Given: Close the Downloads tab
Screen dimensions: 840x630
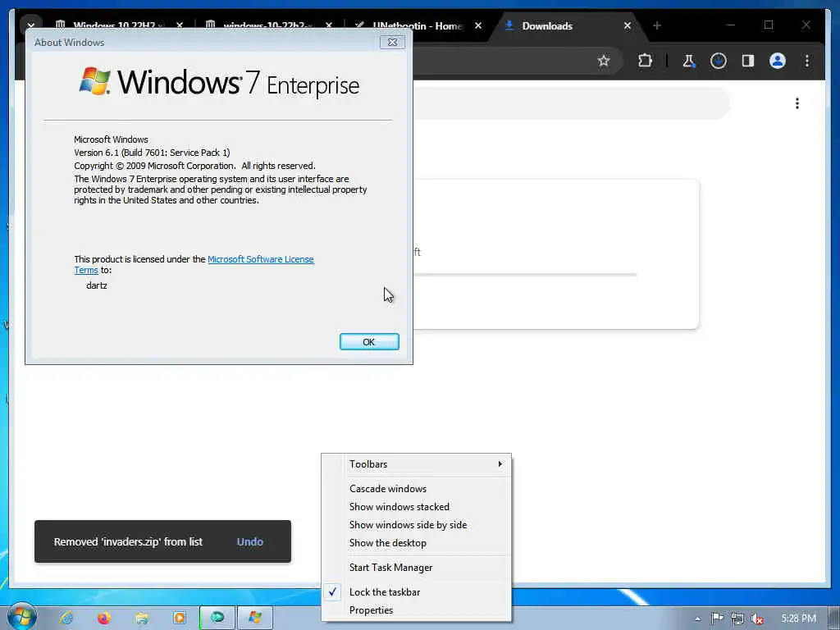Looking at the screenshot, I should coord(628,25).
